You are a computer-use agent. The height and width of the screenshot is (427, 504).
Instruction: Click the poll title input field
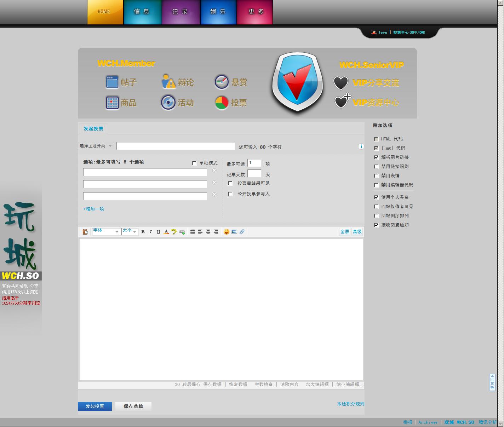176,146
